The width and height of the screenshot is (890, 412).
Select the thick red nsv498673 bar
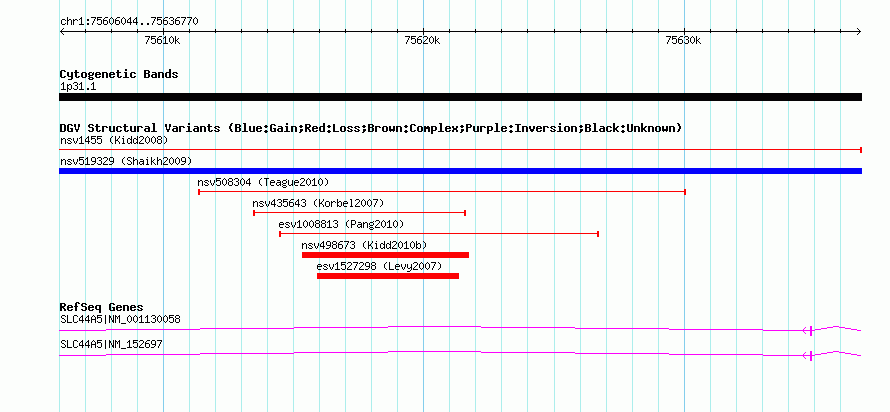click(x=385, y=255)
